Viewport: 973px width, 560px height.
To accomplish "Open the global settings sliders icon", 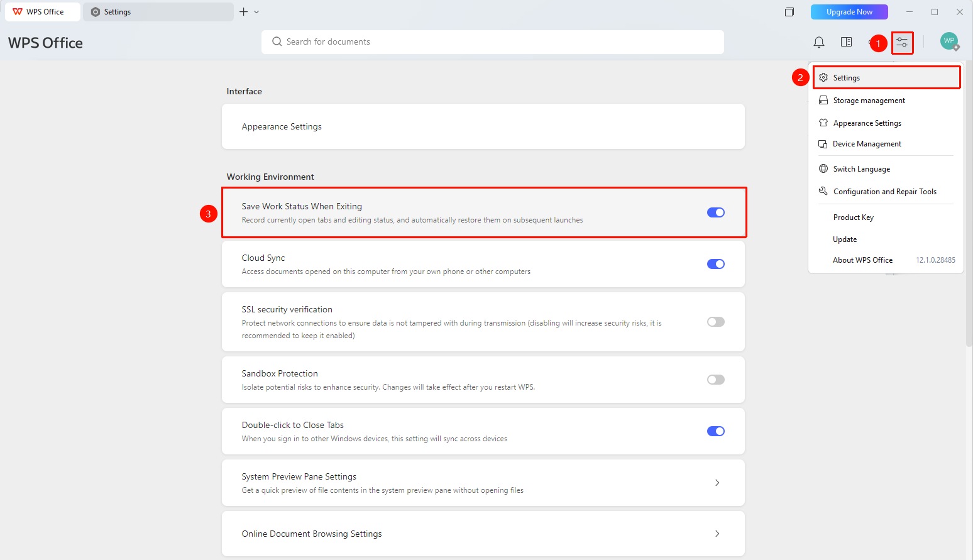I will tap(902, 43).
